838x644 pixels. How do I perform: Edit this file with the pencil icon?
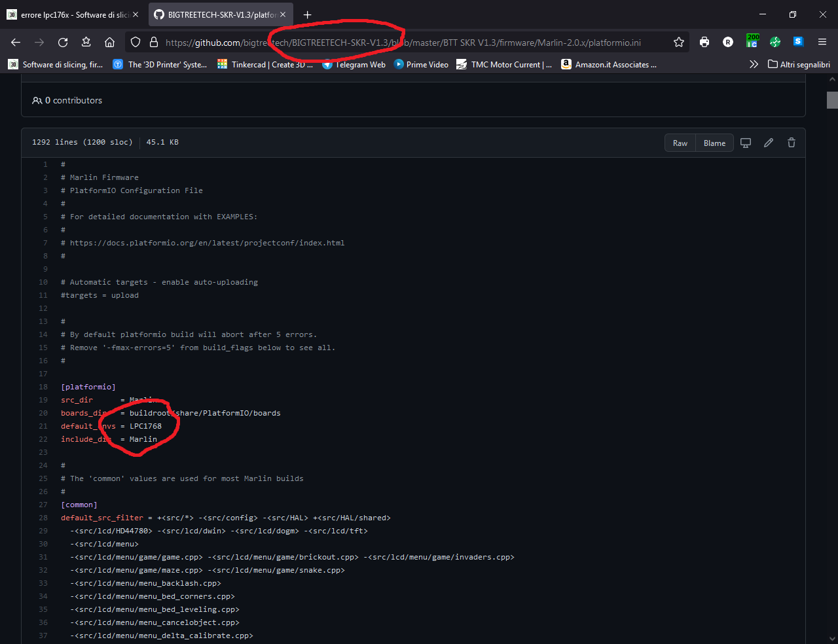point(769,143)
